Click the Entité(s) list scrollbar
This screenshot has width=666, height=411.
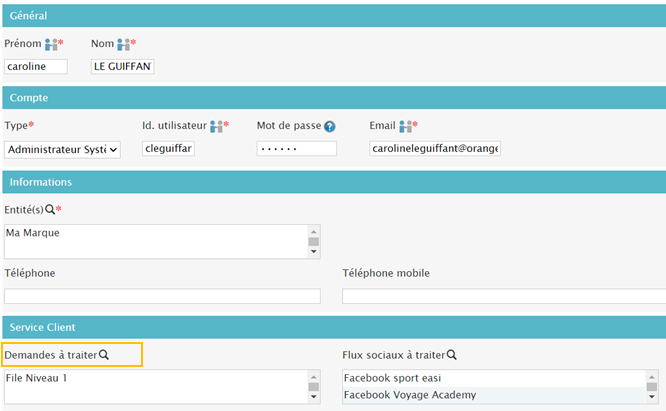[313, 241]
